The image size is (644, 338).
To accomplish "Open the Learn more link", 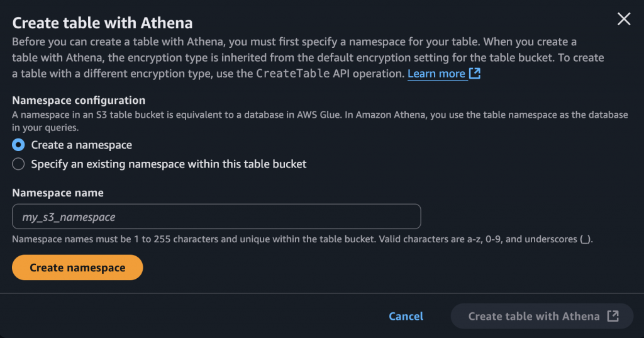I will [436, 74].
